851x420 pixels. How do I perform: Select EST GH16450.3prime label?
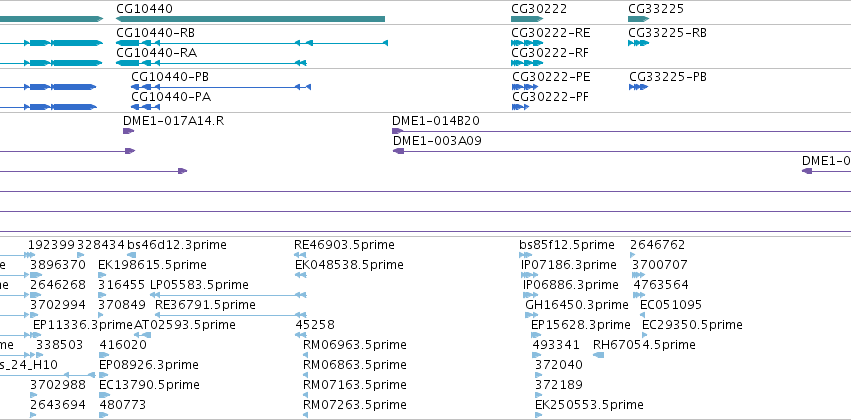(x=577, y=304)
